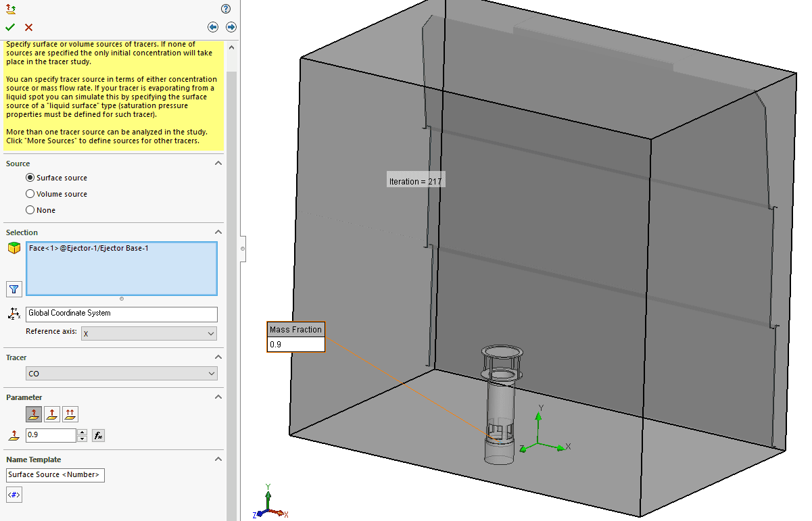Collapse the Tracer section

pyautogui.click(x=218, y=357)
